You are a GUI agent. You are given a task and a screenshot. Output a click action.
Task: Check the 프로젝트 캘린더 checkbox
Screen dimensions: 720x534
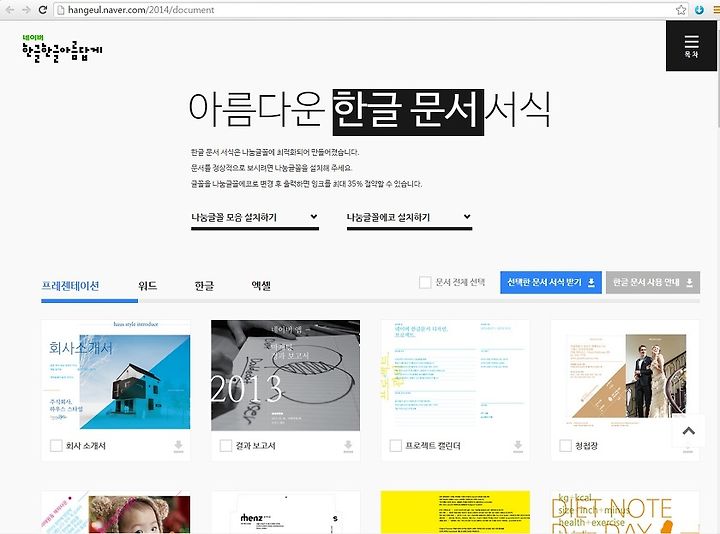point(395,446)
